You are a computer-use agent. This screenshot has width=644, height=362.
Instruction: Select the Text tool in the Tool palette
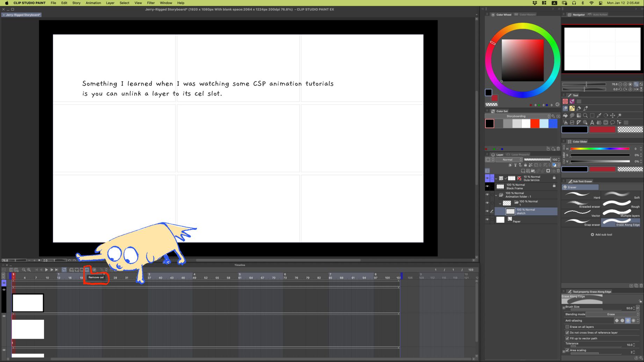click(x=592, y=123)
